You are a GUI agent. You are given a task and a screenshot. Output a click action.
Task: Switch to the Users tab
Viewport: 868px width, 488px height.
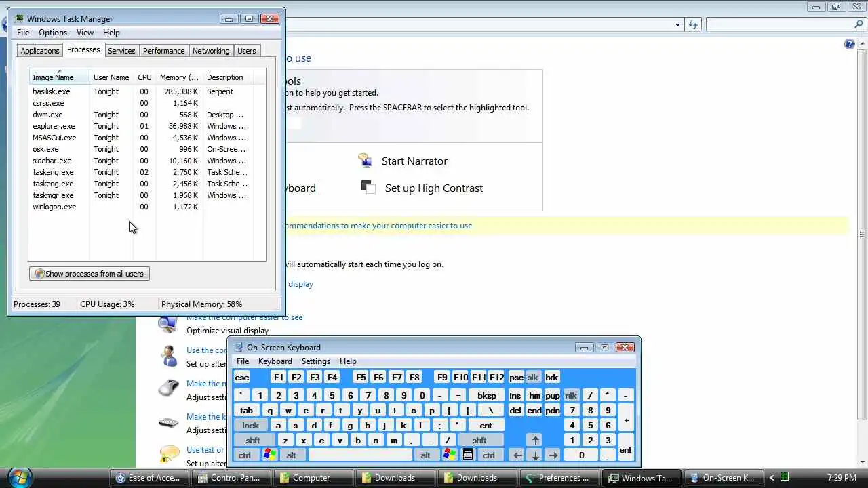(x=247, y=51)
